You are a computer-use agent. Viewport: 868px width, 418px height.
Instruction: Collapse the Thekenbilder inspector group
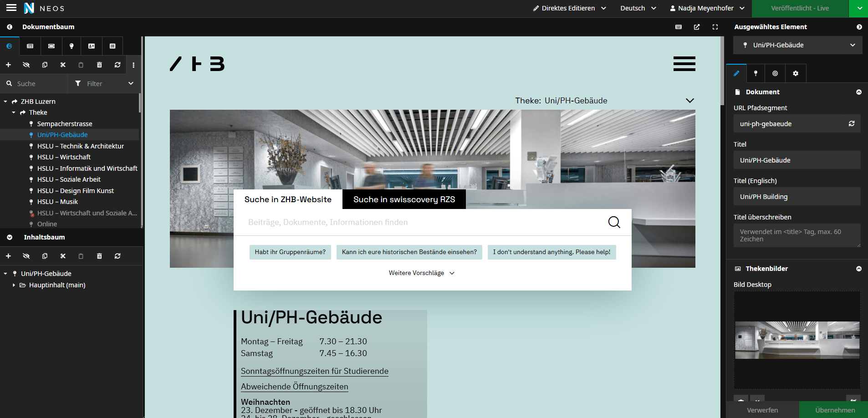point(859,269)
